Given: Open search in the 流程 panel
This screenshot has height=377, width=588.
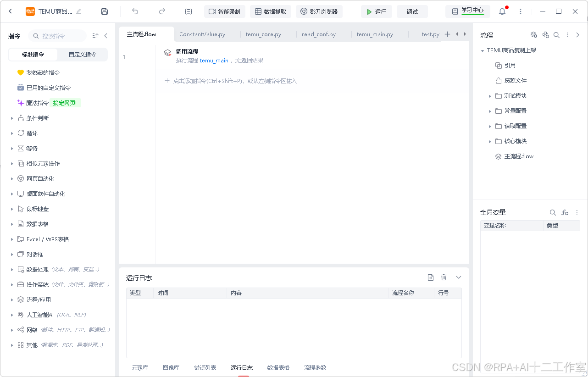Looking at the screenshot, I should (556, 34).
